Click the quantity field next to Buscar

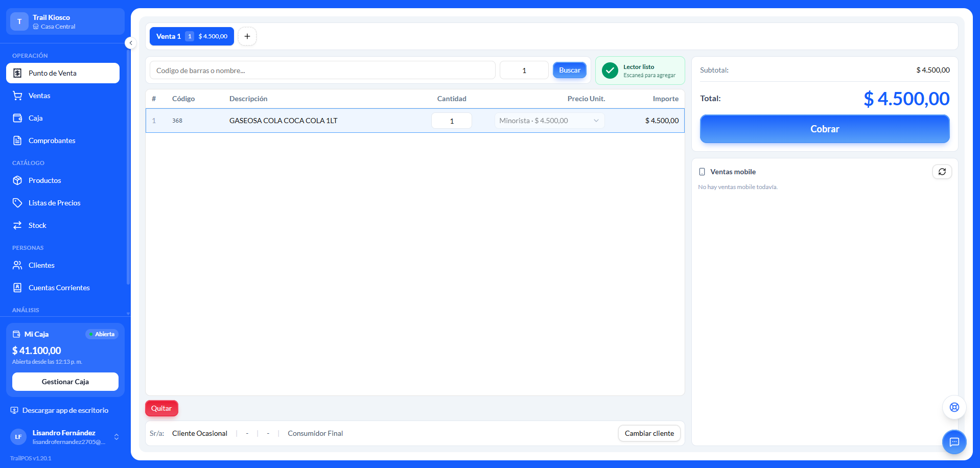pos(524,70)
